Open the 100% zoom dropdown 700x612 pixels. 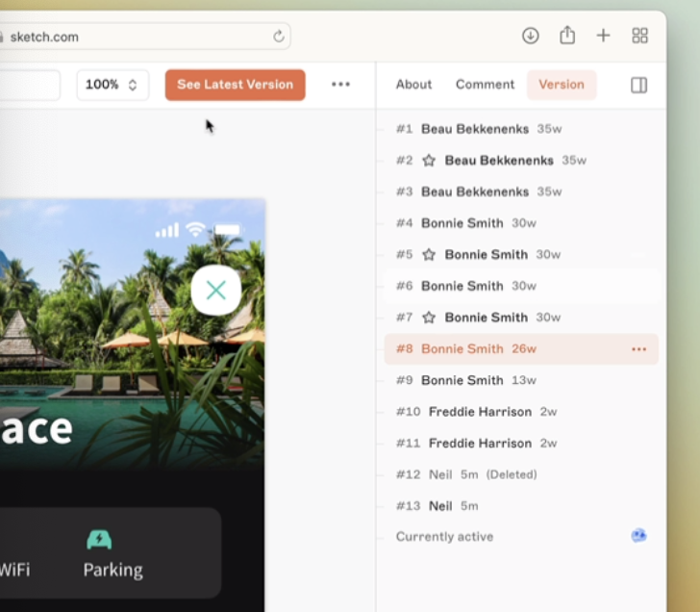(112, 85)
